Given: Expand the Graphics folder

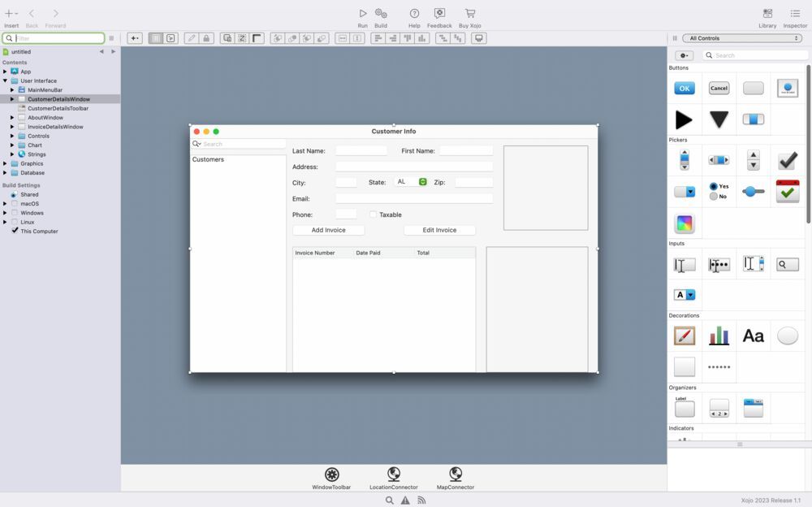Looking at the screenshot, I should [x=5, y=163].
